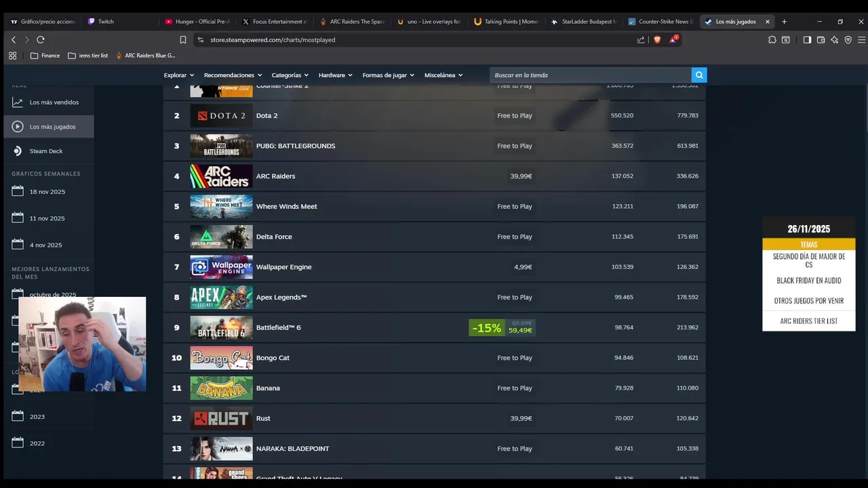868x488 pixels.
Task: Open the ARC Raiders game thumbnail
Action: [221, 176]
